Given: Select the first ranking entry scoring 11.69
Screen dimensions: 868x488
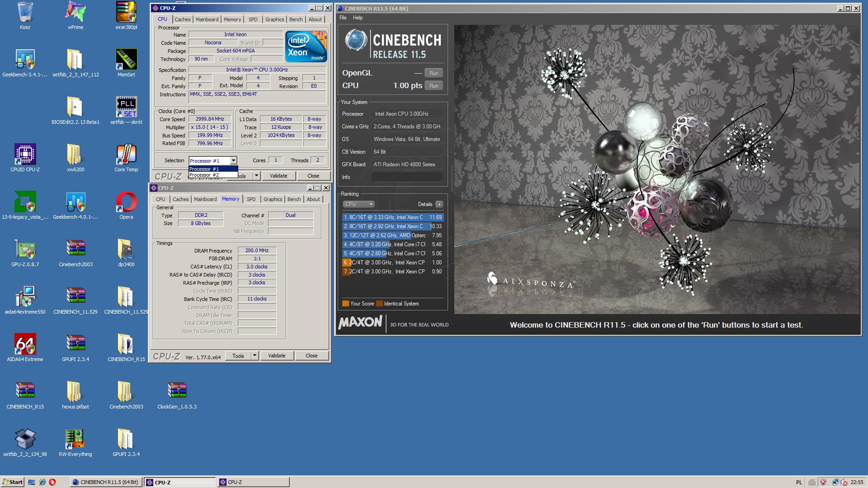Looking at the screenshot, I should pyautogui.click(x=392, y=217).
